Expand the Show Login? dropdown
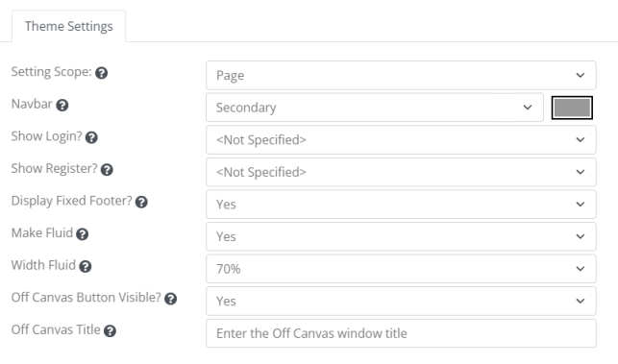The image size is (618, 364). click(401, 140)
